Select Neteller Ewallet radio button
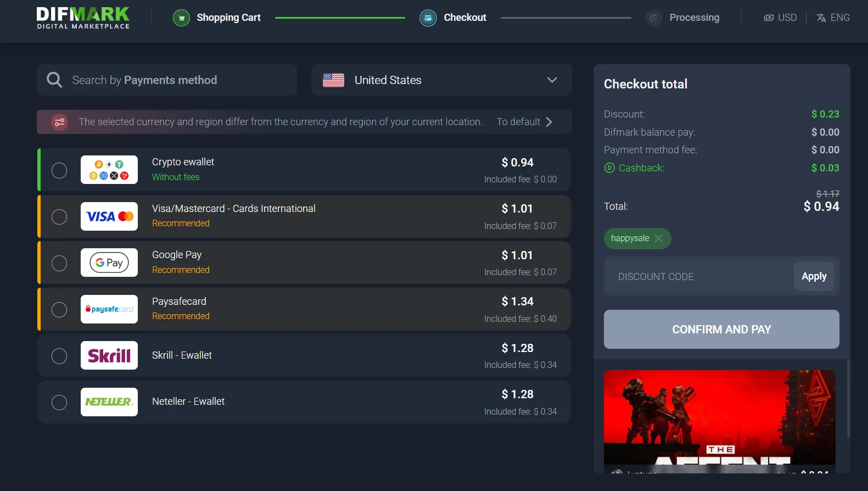868x491 pixels. pyautogui.click(x=59, y=403)
